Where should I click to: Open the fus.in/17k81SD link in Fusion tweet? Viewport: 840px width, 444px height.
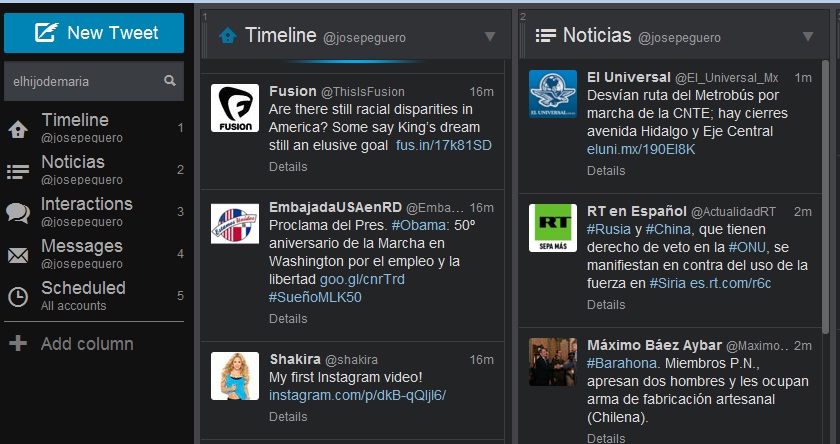coord(444,145)
